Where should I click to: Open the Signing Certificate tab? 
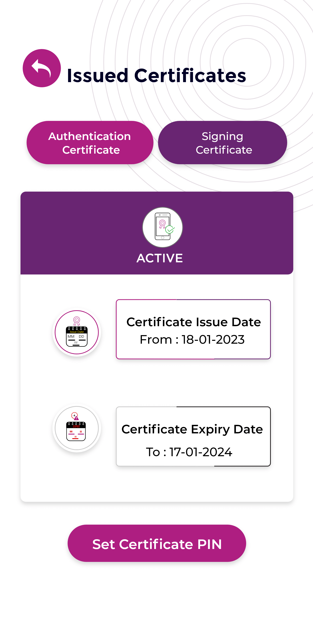point(222,143)
